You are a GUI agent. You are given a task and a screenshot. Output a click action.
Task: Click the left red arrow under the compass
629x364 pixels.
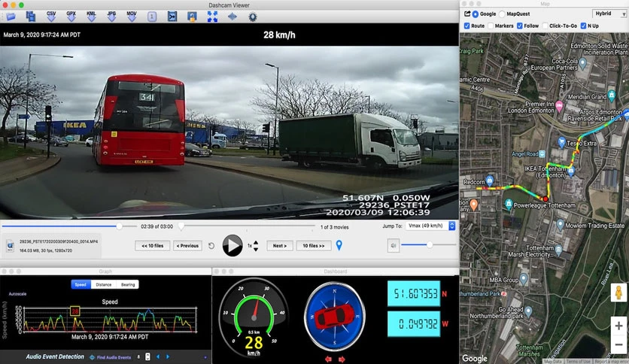[328, 359]
